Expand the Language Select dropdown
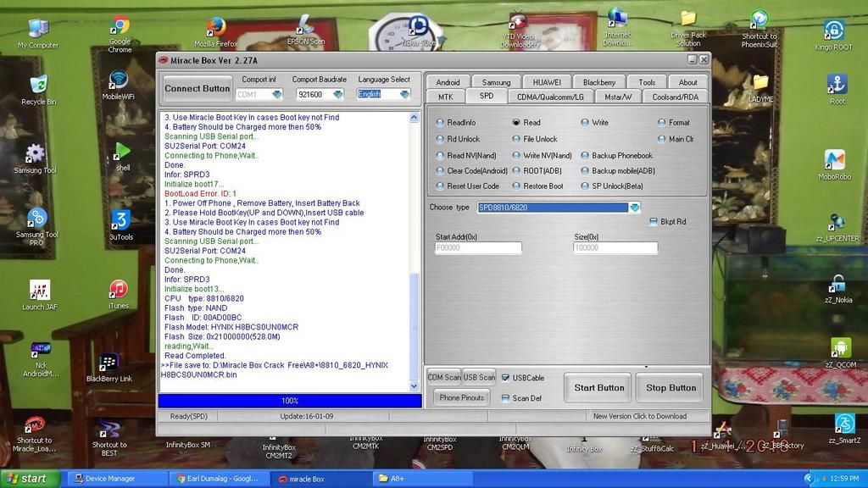Viewport: 868px width, 488px height. coord(404,94)
